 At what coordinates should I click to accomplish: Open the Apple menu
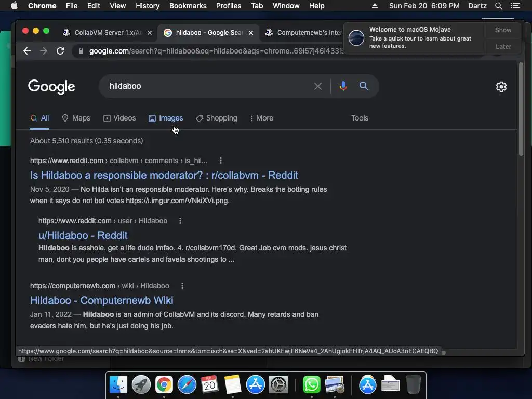point(14,6)
